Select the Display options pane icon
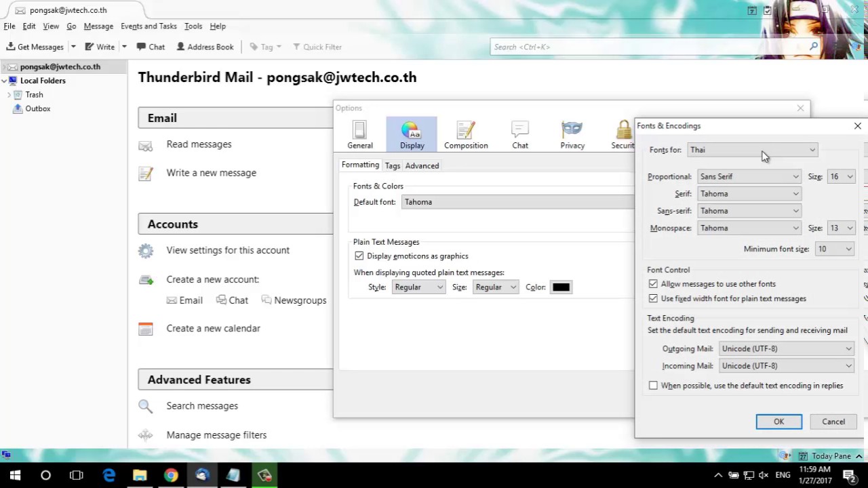The image size is (868, 488). click(412, 134)
